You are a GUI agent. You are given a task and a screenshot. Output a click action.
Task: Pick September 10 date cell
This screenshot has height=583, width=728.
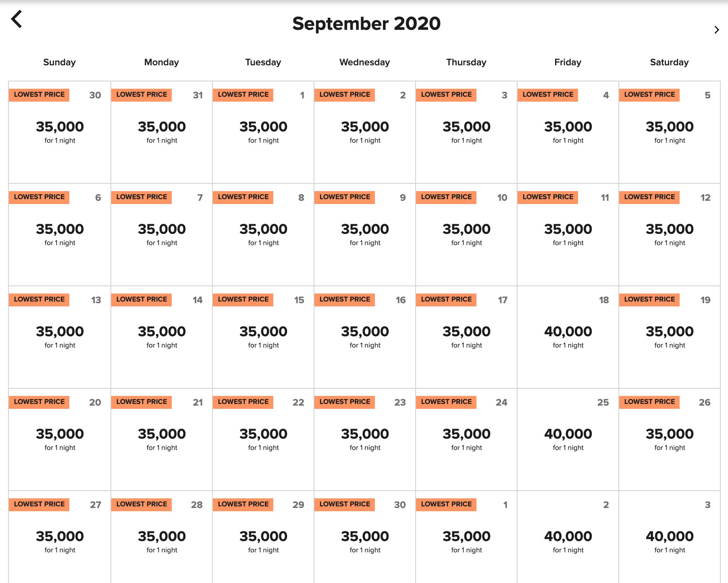(x=466, y=235)
